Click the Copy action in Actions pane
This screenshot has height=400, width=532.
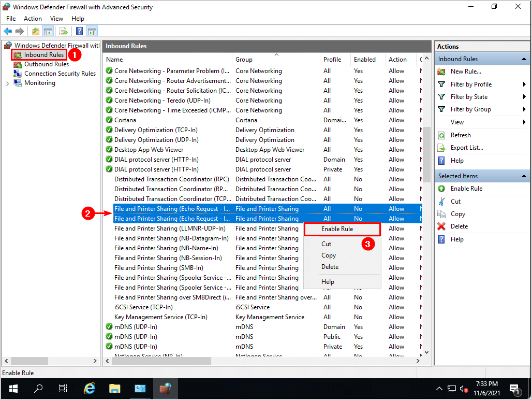pos(457,214)
